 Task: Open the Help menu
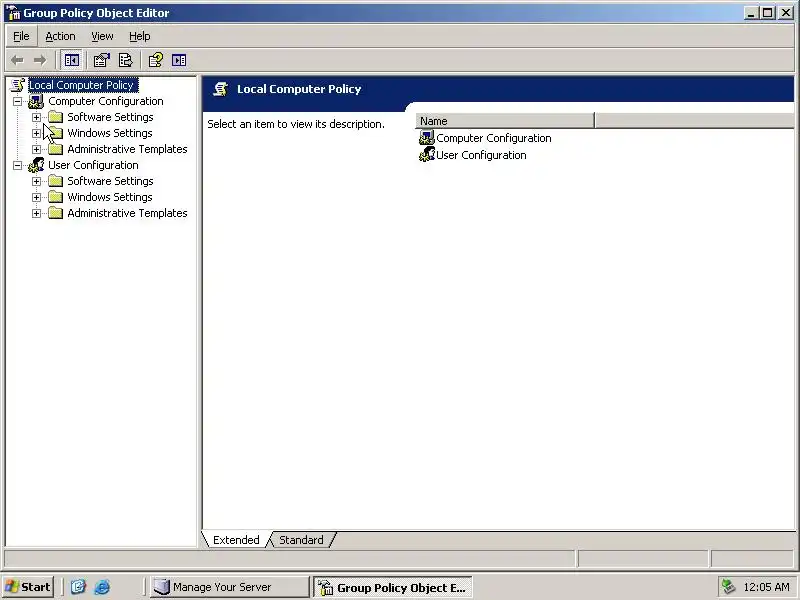[x=139, y=36]
